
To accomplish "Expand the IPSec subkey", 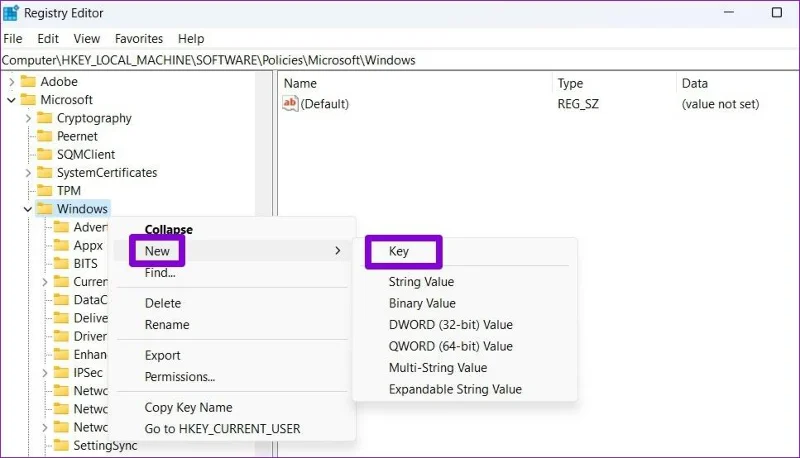I will click(45, 373).
